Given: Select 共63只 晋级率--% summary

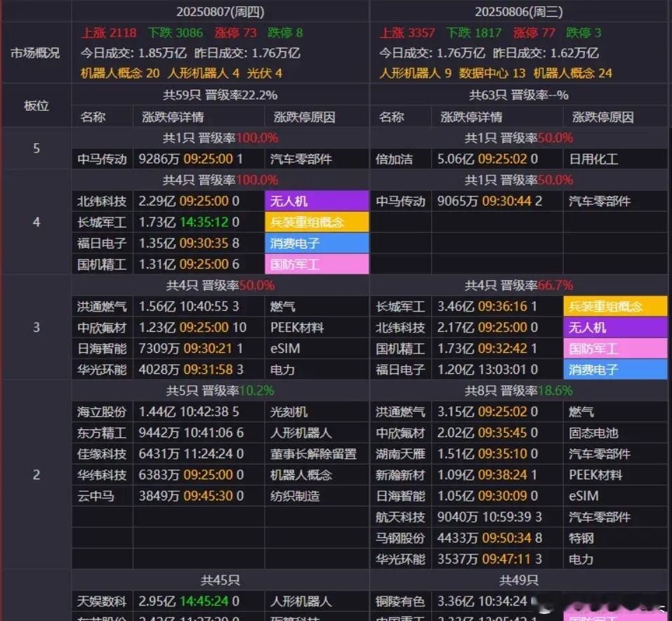Looking at the screenshot, I should [x=519, y=95].
